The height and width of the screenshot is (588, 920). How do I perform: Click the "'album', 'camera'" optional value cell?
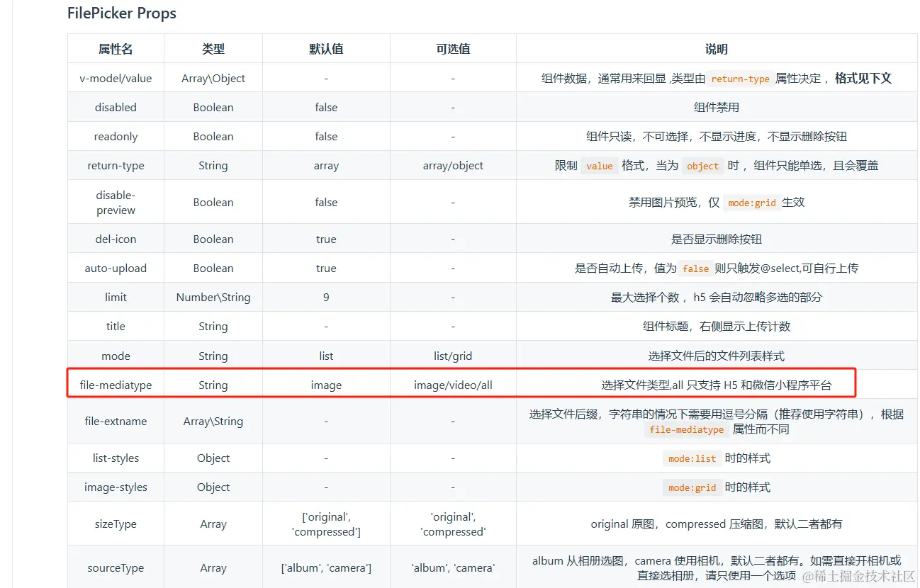[x=453, y=567]
